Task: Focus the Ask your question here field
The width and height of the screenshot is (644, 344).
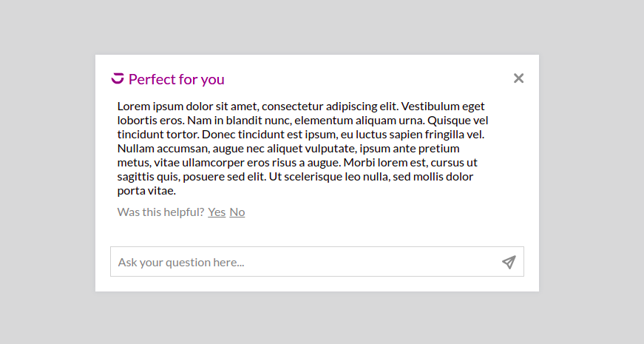Action: (x=303, y=262)
